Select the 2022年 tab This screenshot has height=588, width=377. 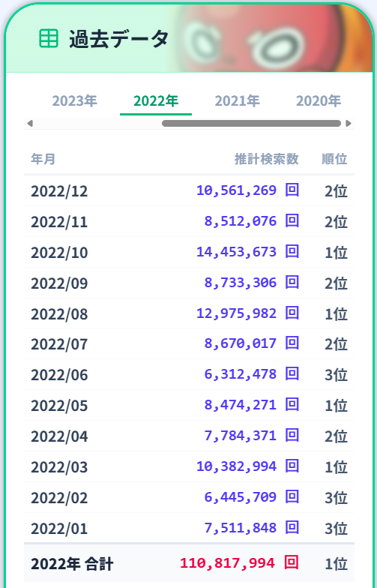[x=156, y=100]
